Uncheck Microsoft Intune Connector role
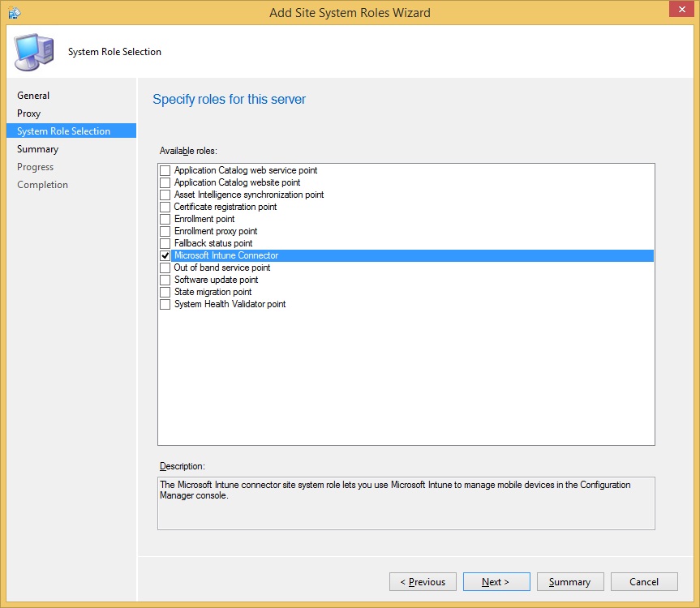The height and width of the screenshot is (608, 700). [x=165, y=255]
